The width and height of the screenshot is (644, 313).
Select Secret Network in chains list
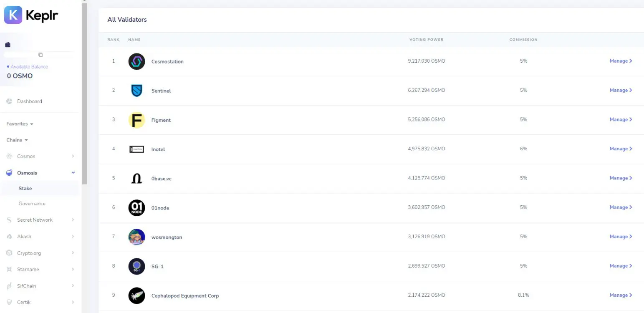(35, 220)
